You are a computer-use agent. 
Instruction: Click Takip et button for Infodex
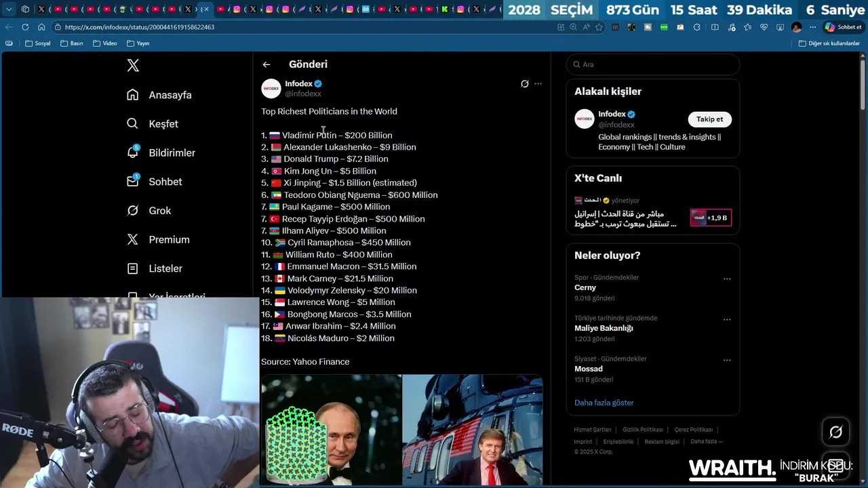pyautogui.click(x=709, y=119)
